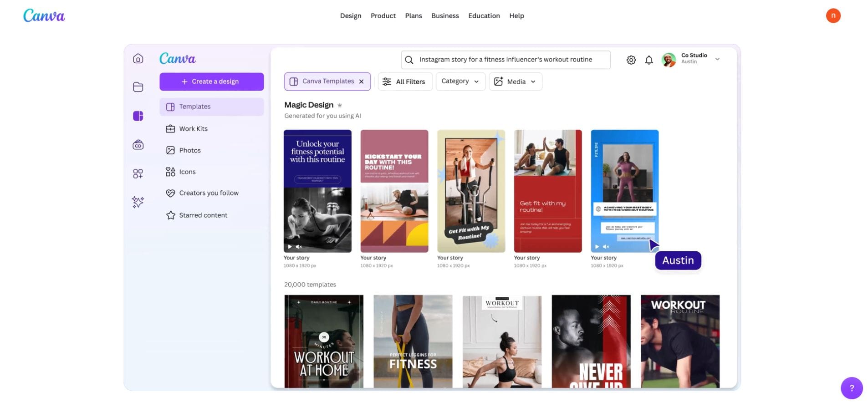Open the Education menu in the header

click(x=484, y=15)
